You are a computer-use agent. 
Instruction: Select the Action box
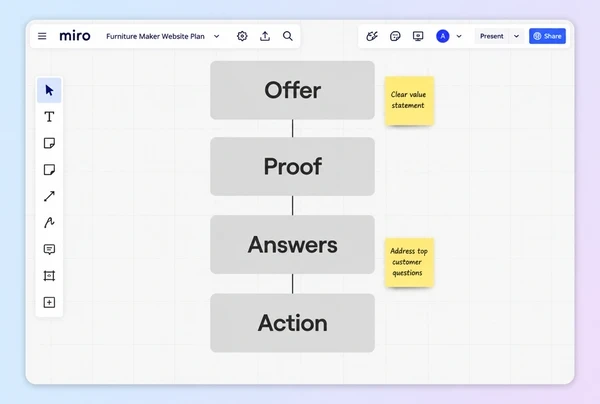[x=292, y=323]
